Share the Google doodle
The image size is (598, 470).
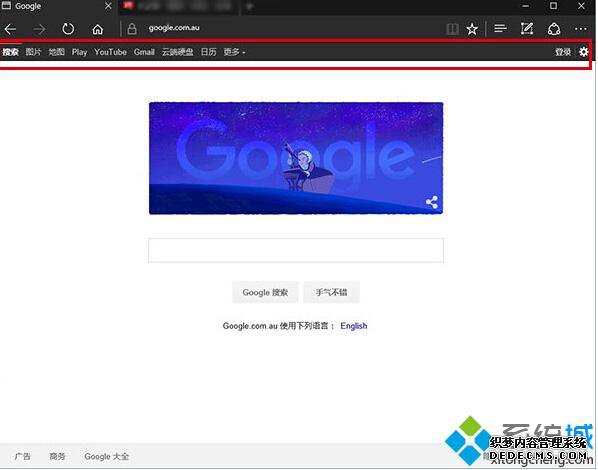pos(432,202)
